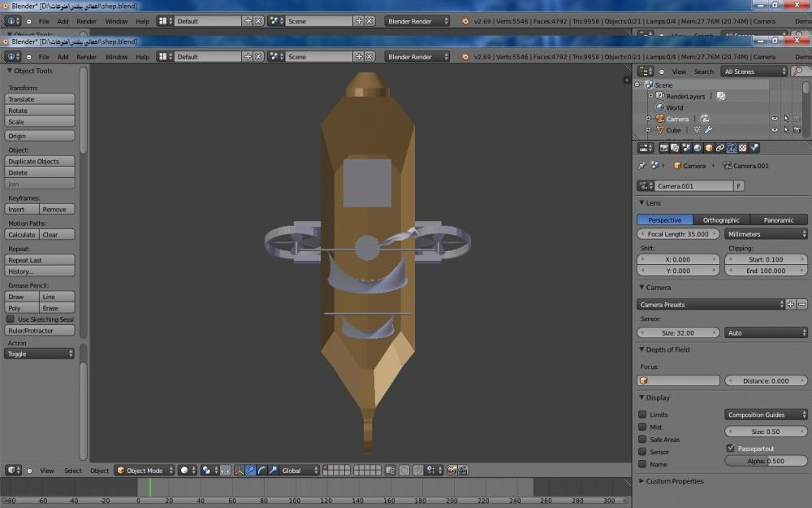The width and height of the screenshot is (812, 508).
Task: Adjust the Passepartout Alpha 0.500 slider
Action: [x=766, y=460]
